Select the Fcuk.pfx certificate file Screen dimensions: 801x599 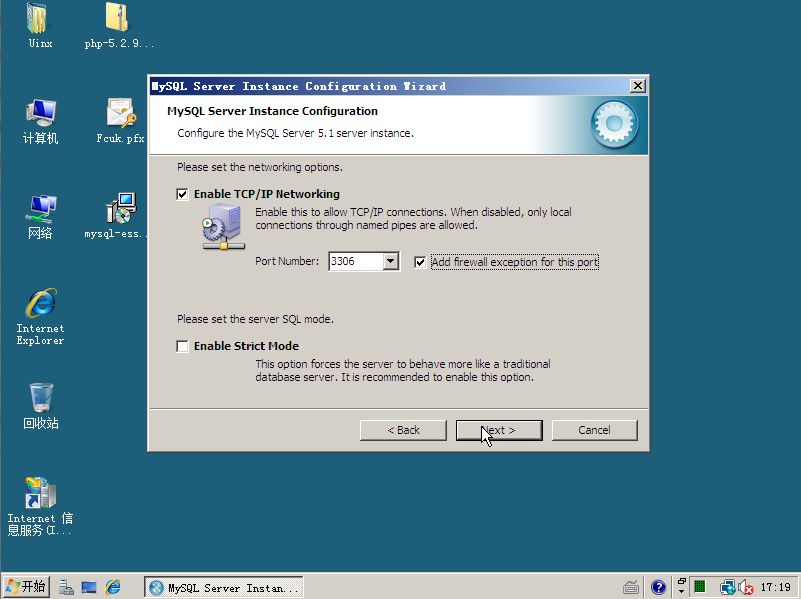point(120,121)
